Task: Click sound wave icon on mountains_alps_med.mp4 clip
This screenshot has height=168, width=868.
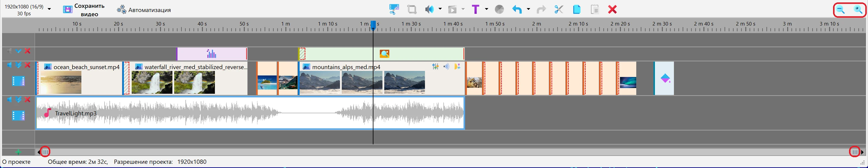Action: [446, 66]
